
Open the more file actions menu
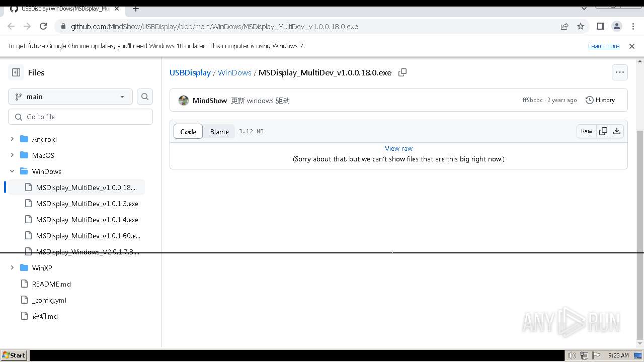click(x=620, y=72)
